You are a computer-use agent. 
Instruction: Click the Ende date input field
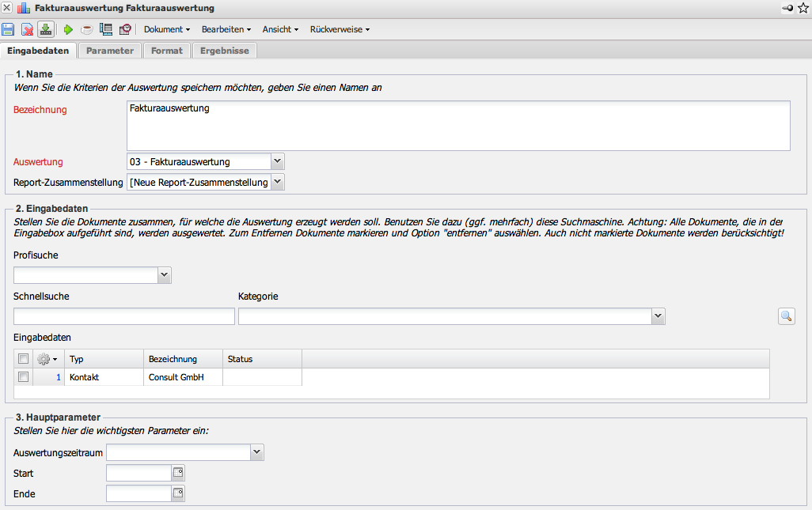coord(138,493)
